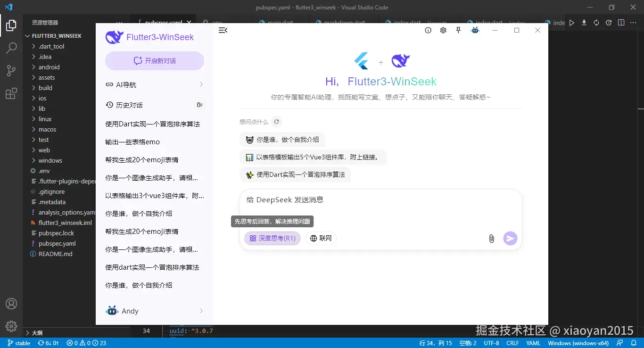
Task: Expand the Andy account section
Action: click(154, 311)
